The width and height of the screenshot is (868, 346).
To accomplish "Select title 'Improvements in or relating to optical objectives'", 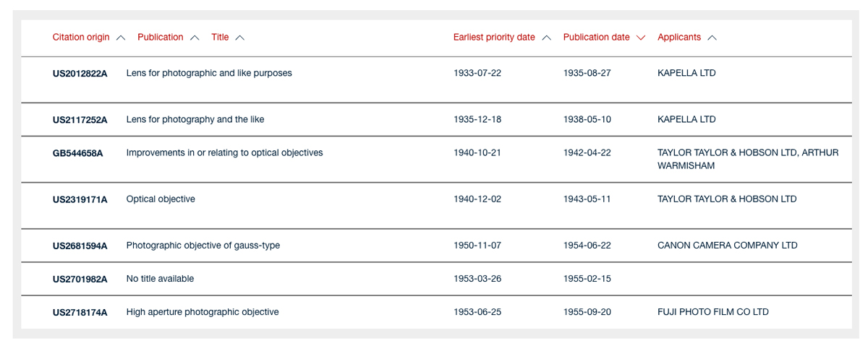I will click(x=225, y=152).
